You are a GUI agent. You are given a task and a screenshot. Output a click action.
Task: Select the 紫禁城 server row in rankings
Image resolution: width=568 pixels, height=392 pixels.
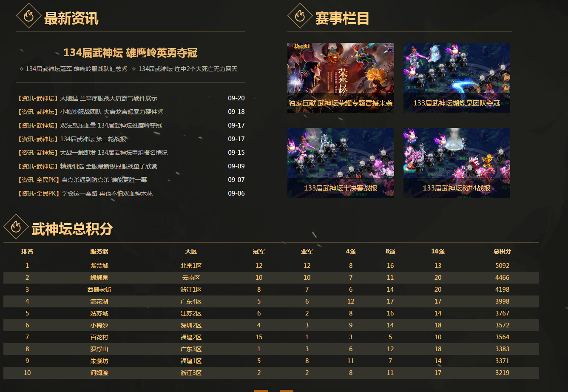point(99,266)
